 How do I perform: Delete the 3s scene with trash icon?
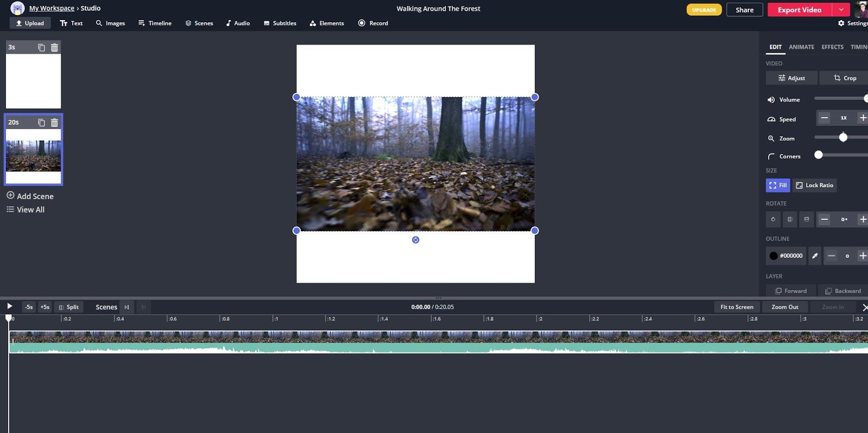[x=54, y=48]
